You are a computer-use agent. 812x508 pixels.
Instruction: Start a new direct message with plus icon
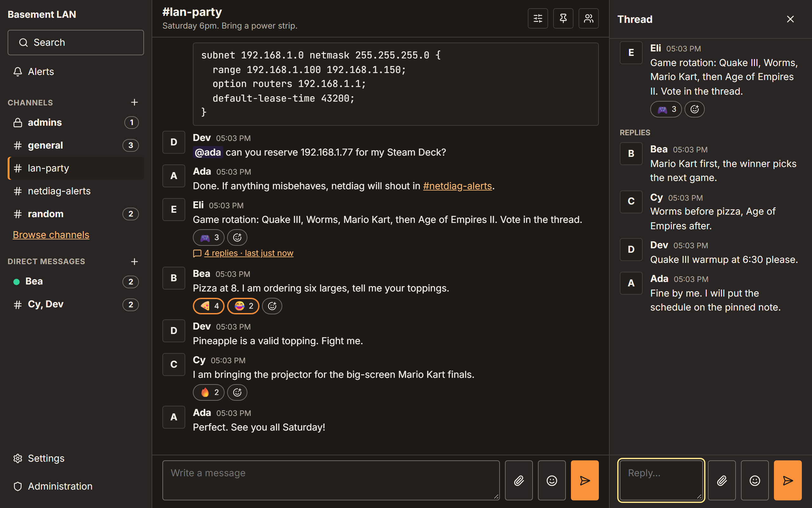click(134, 261)
